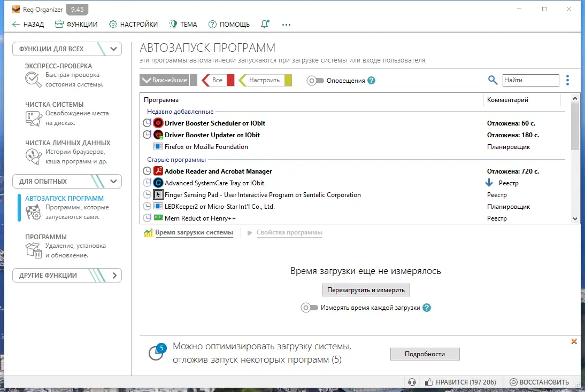Viewport: 585px width, 392px height.
Task: Select the Важнейшие filter
Action: coord(165,80)
